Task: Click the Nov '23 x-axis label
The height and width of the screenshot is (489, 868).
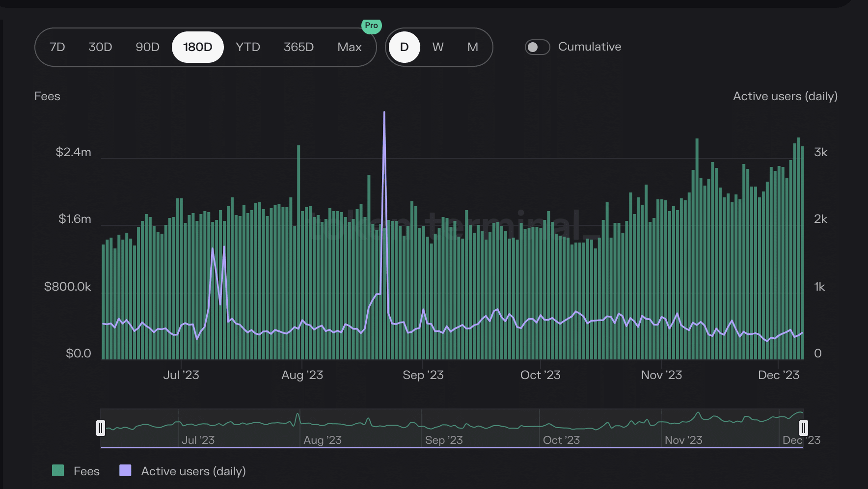Action: (x=661, y=375)
